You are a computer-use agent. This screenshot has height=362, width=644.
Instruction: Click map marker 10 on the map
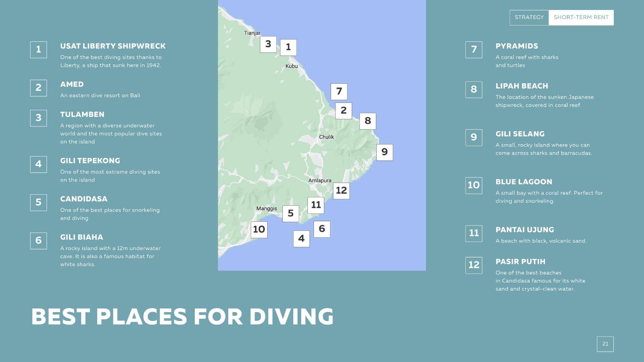(259, 230)
